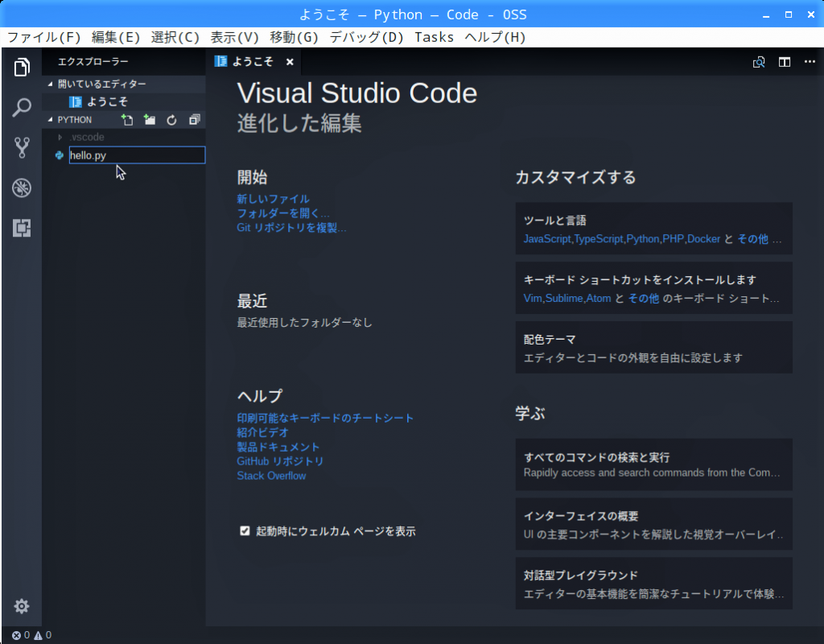The image size is (824, 644).
Task: Open すべてのコマンドの検索と実行 card
Action: (653, 464)
